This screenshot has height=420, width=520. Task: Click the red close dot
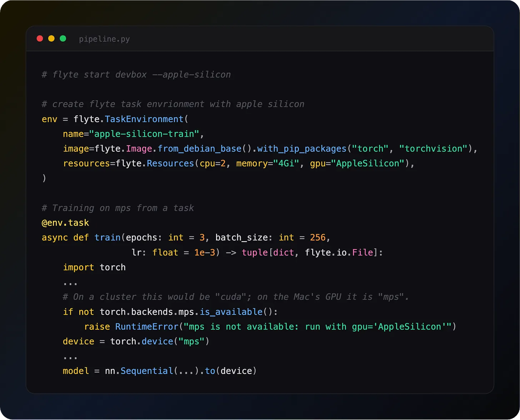pos(40,39)
